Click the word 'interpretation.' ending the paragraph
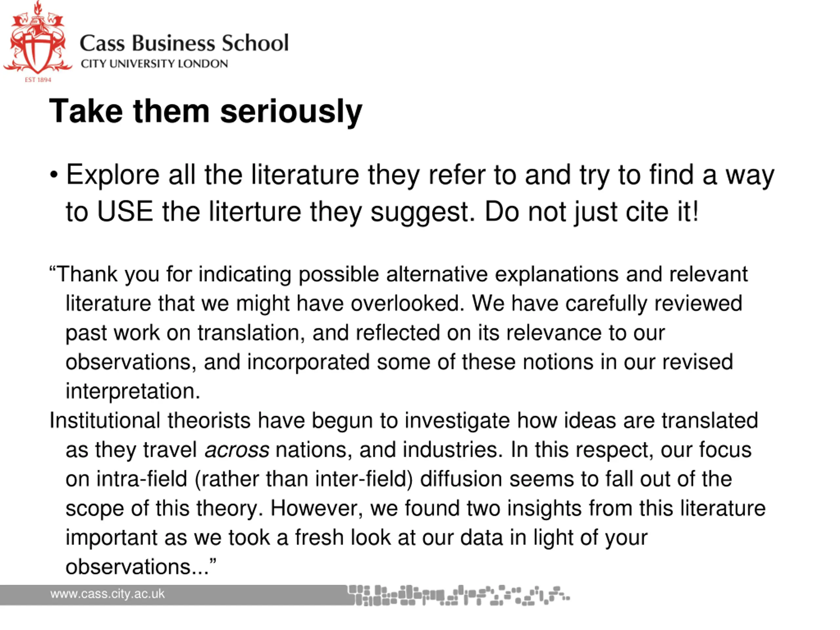Screen dimensions: 840x630 [x=133, y=391]
